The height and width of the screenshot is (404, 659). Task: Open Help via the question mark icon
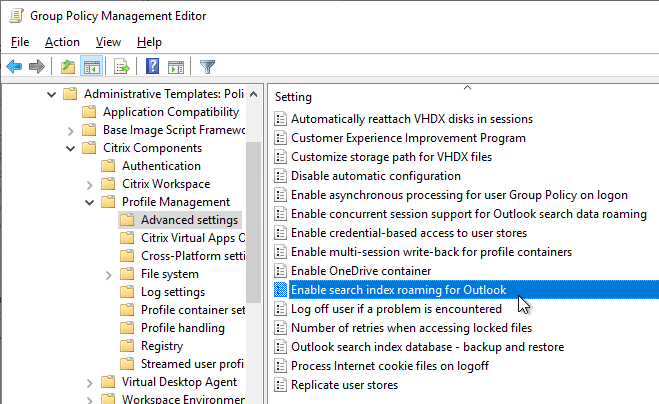click(152, 66)
